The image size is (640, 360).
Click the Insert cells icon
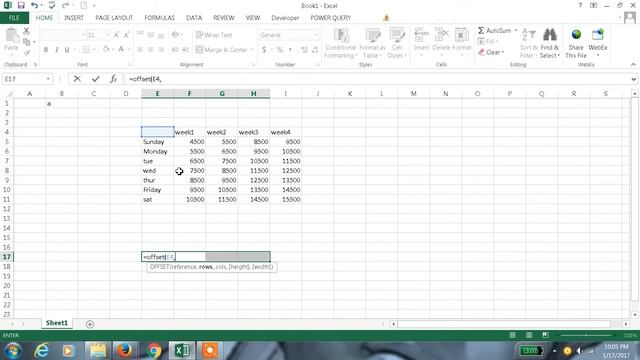421,35
